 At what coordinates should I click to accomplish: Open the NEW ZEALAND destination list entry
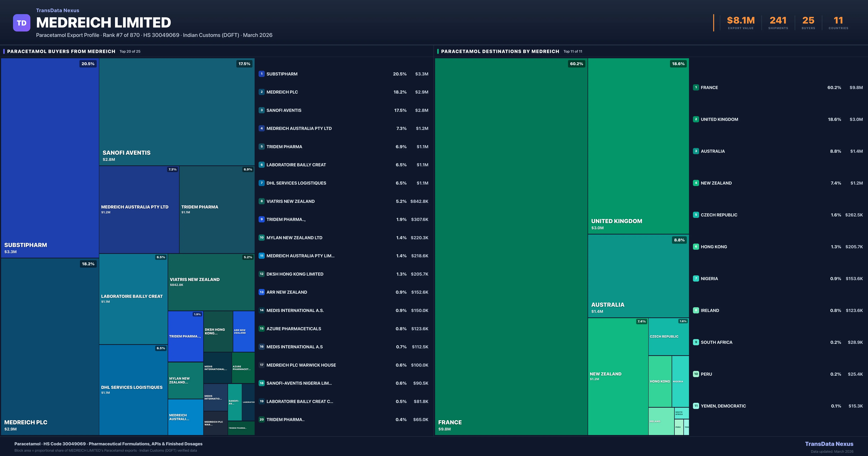coord(716,183)
